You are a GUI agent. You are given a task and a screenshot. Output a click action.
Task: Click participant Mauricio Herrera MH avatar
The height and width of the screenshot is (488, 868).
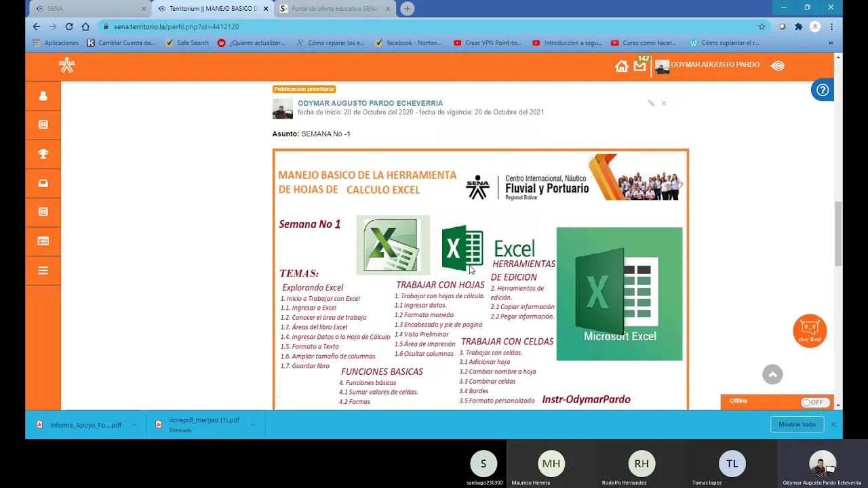(551, 464)
